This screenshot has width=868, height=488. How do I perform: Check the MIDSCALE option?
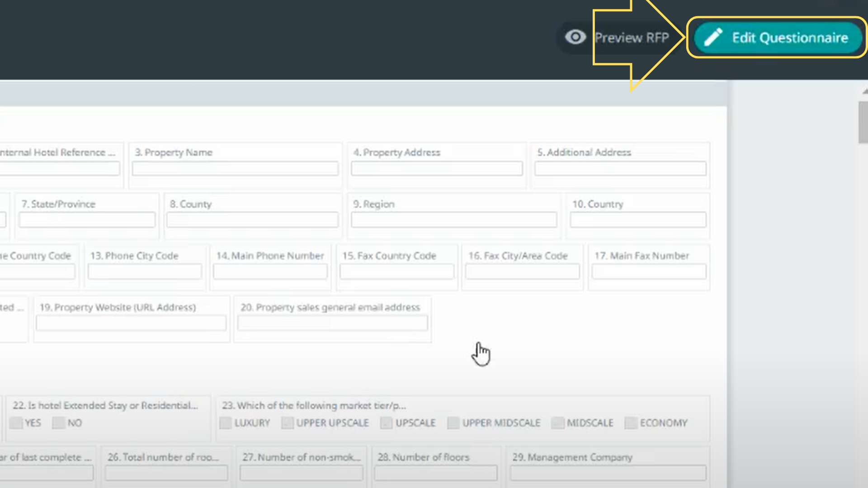pos(557,423)
